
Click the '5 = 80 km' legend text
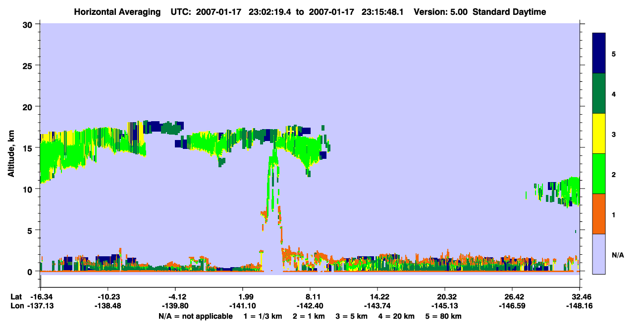tap(444, 316)
